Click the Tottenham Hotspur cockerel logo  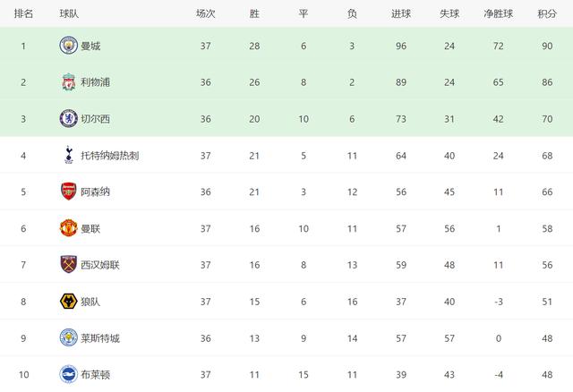coord(68,155)
